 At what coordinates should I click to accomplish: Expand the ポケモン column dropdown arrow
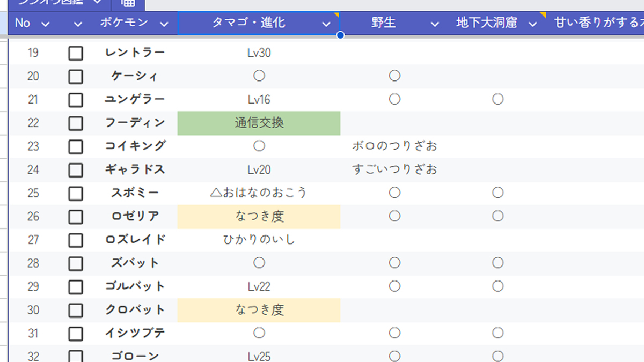click(x=164, y=24)
